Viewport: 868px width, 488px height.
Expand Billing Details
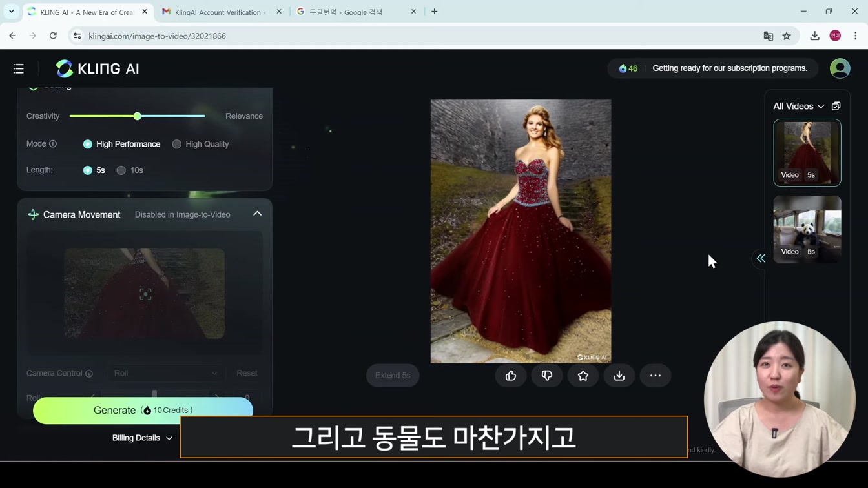point(142,438)
